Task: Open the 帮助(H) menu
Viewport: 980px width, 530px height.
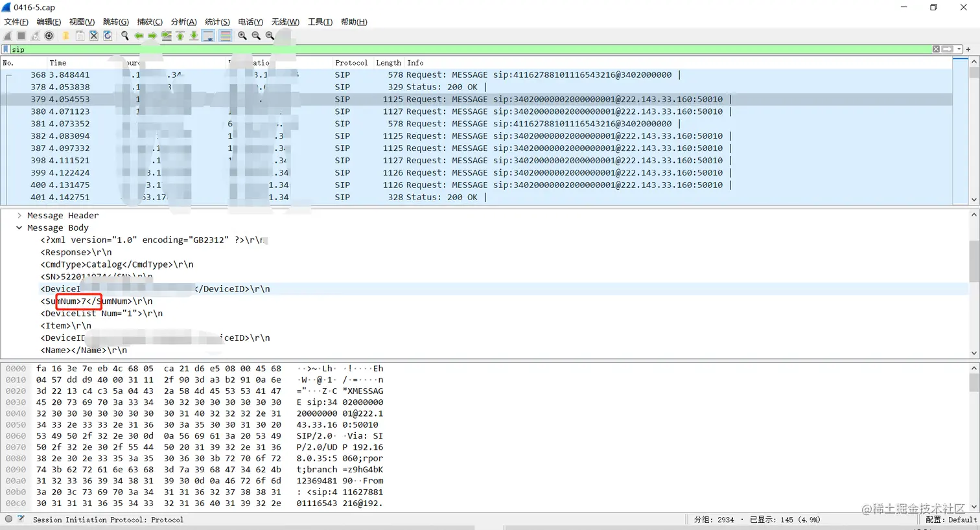Action: click(x=354, y=22)
